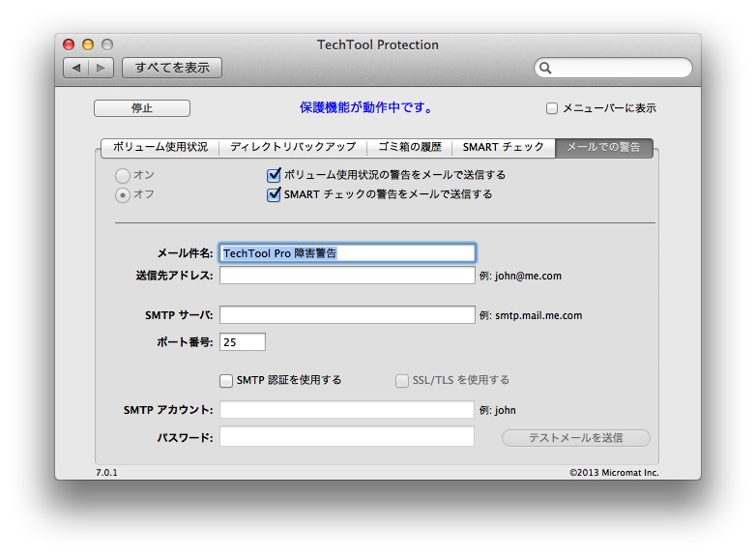Open the ゴミ箱の履歴 tab
756x556 pixels.
click(409, 147)
